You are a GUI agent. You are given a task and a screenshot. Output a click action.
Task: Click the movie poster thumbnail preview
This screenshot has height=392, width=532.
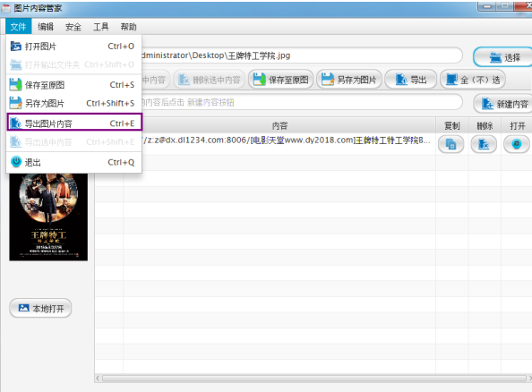48,217
